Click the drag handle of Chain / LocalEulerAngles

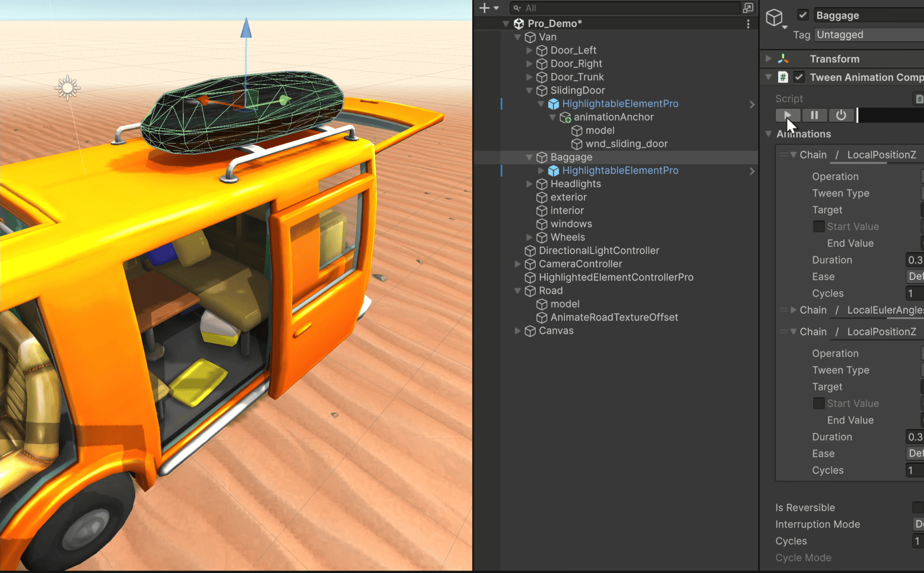pyautogui.click(x=784, y=310)
